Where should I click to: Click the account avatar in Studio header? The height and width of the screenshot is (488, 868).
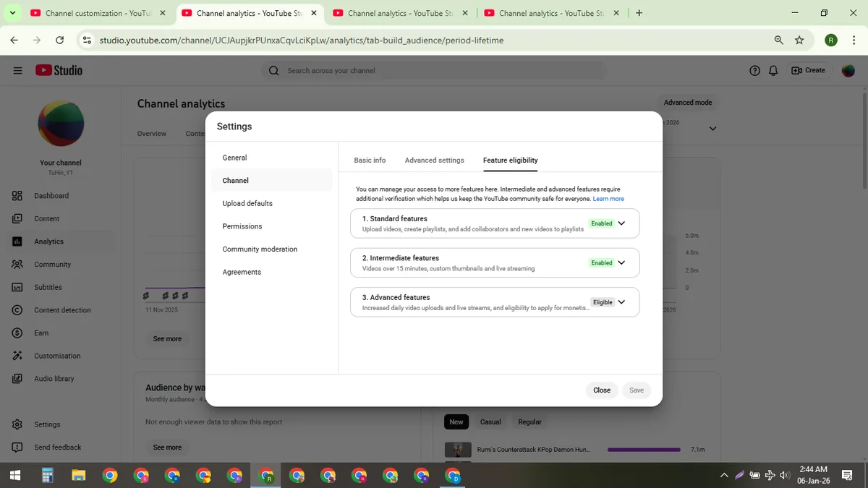click(848, 70)
